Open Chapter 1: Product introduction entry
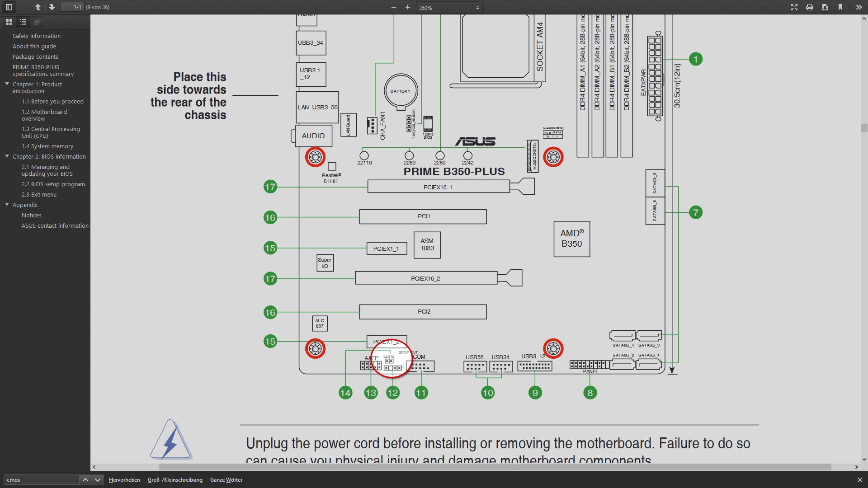Viewport: 868px width, 488px height. (37, 88)
